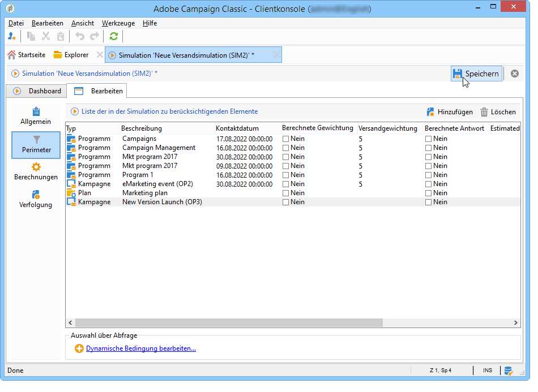This screenshot has height=392, width=538.
Task: Click the Adobe Campaign title bar logo
Action: tap(10, 8)
